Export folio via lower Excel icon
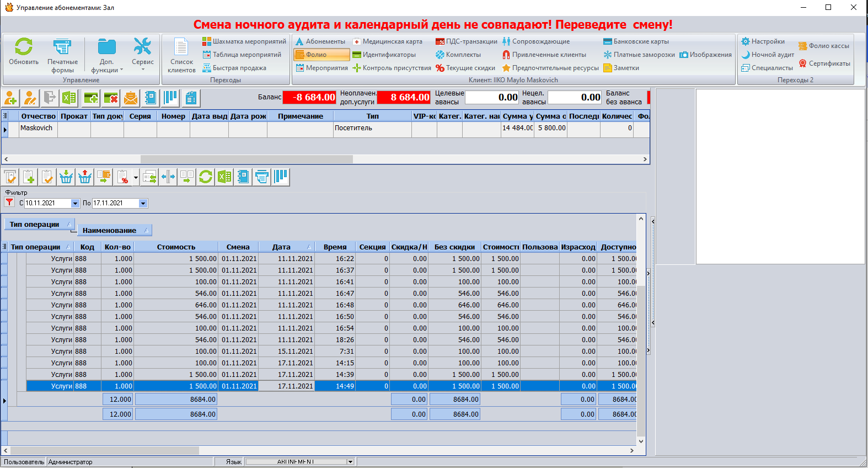This screenshot has width=868, height=468. tap(224, 177)
